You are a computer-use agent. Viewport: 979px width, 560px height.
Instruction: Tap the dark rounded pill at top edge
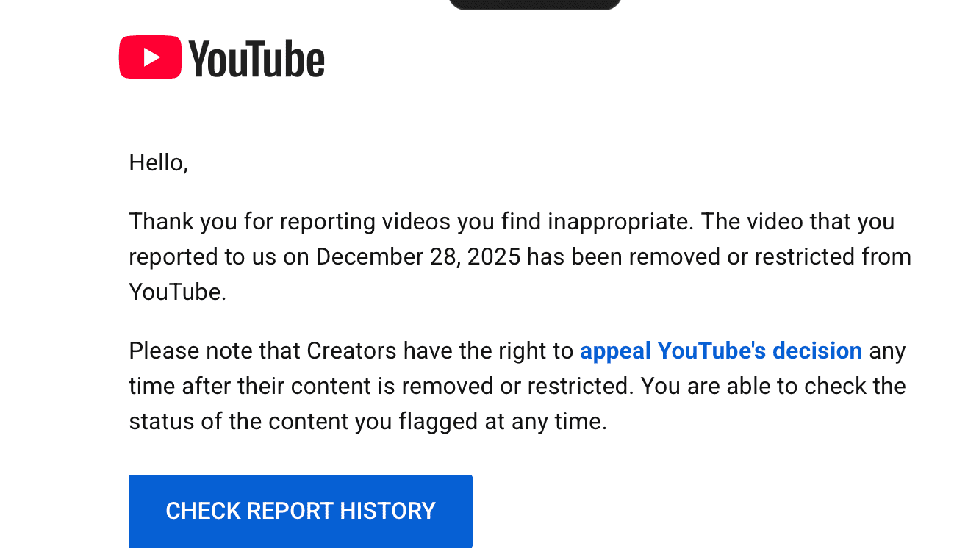[x=535, y=4]
